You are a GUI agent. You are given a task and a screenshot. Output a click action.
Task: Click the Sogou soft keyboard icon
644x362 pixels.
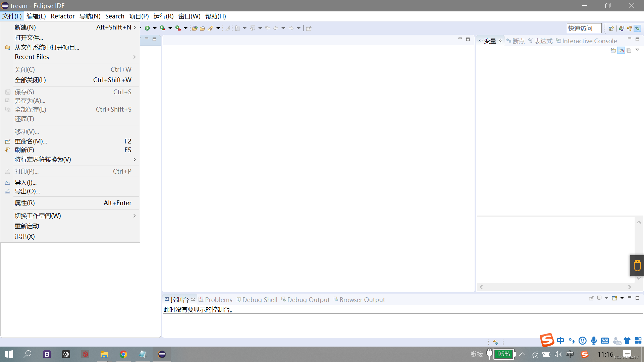coord(605,341)
